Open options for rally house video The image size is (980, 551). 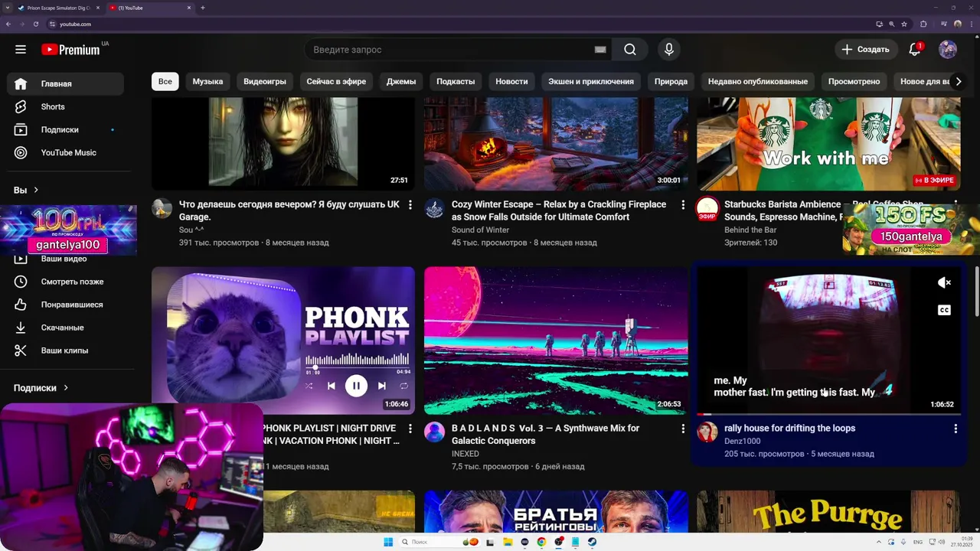[x=955, y=429]
